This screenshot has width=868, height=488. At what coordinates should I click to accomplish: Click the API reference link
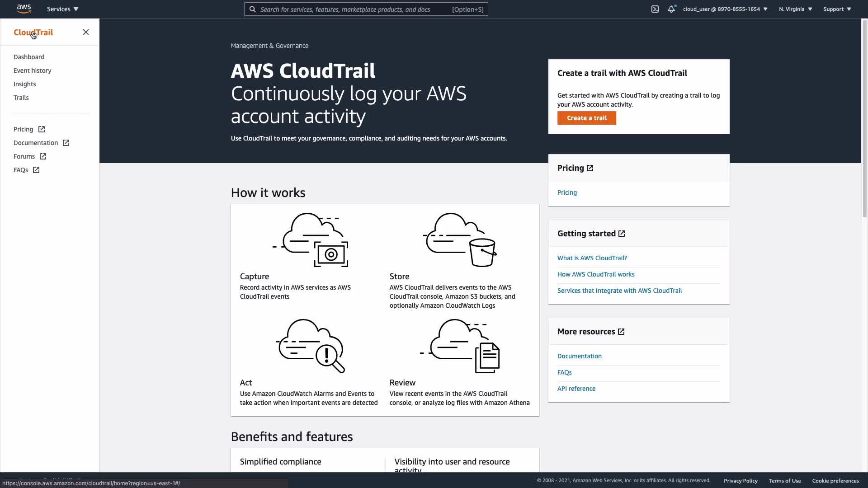pos(576,389)
